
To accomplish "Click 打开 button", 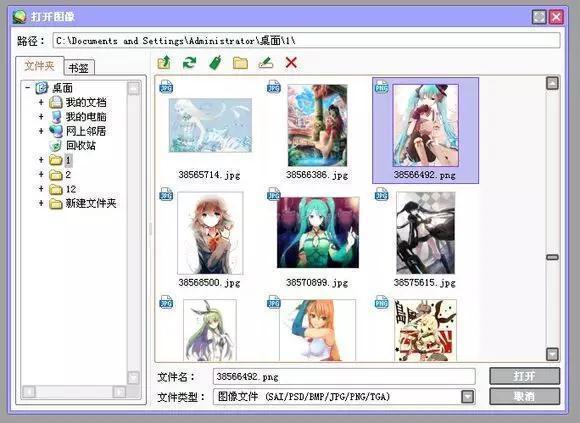I will pos(525,376).
